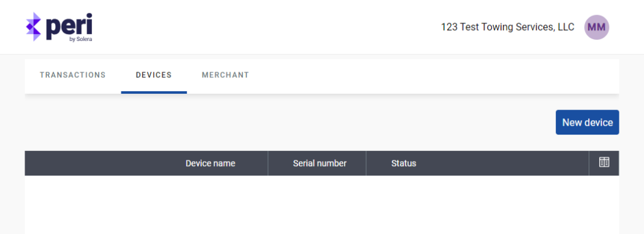644x234 pixels.
Task: Click the peri wordmark text
Action: coord(69,25)
